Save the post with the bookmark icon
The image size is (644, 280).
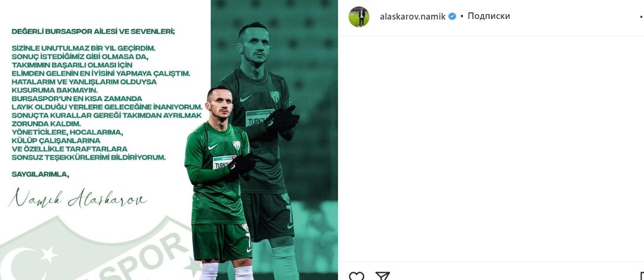(642, 276)
